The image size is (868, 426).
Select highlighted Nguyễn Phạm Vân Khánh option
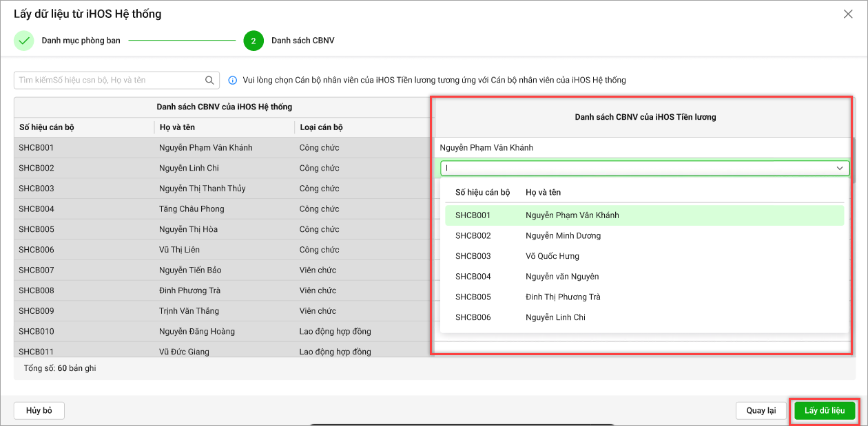click(572, 215)
